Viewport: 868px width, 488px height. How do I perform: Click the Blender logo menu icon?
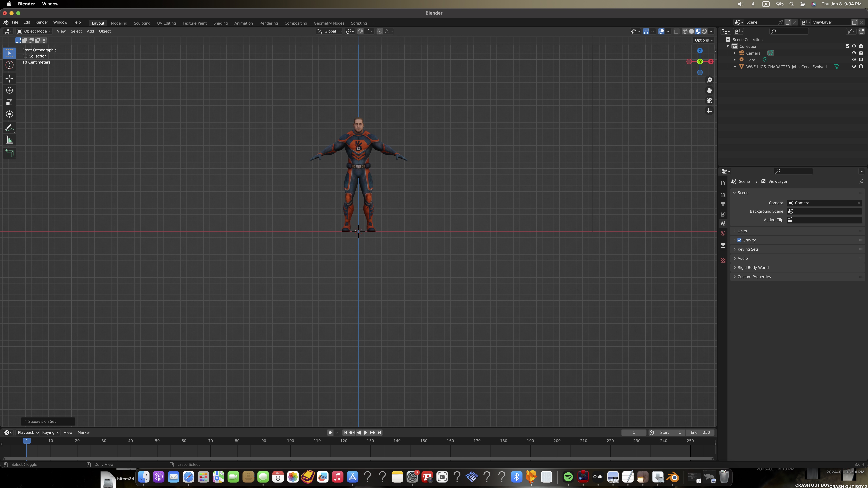(x=6, y=22)
